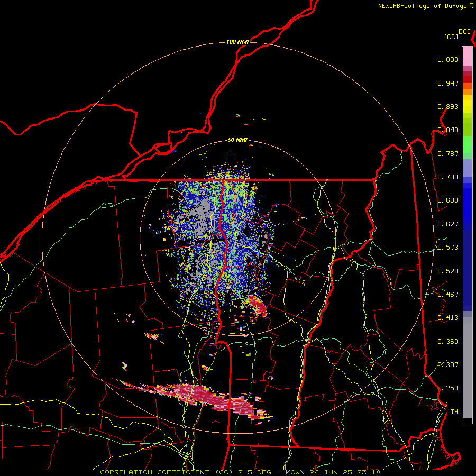Click the TH threshold label
The width and height of the screenshot is (476, 476).
(x=454, y=412)
